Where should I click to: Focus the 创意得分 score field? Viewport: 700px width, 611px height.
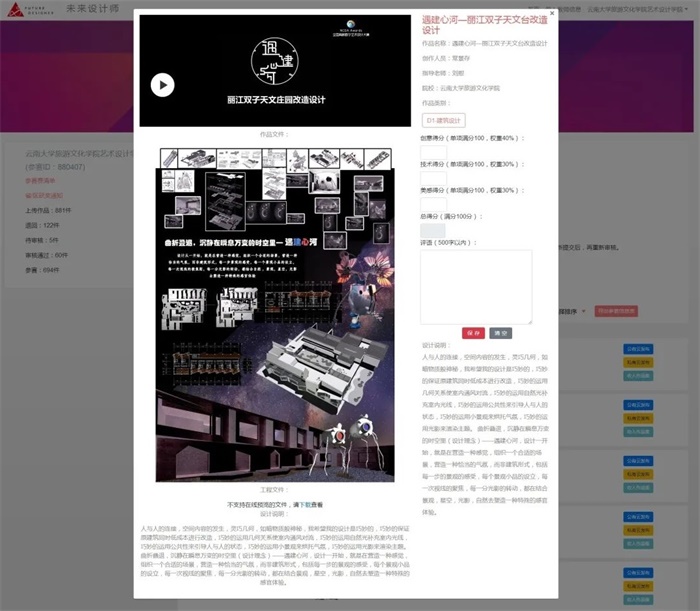(x=433, y=152)
